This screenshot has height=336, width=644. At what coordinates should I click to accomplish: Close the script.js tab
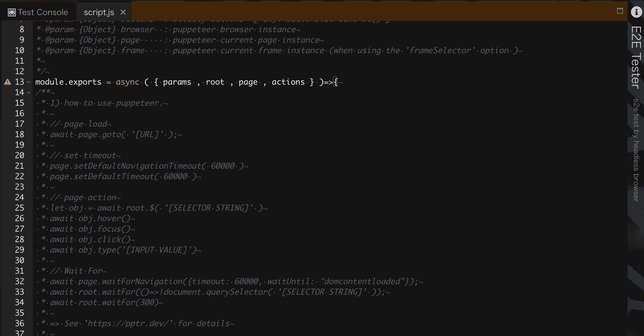(x=123, y=12)
